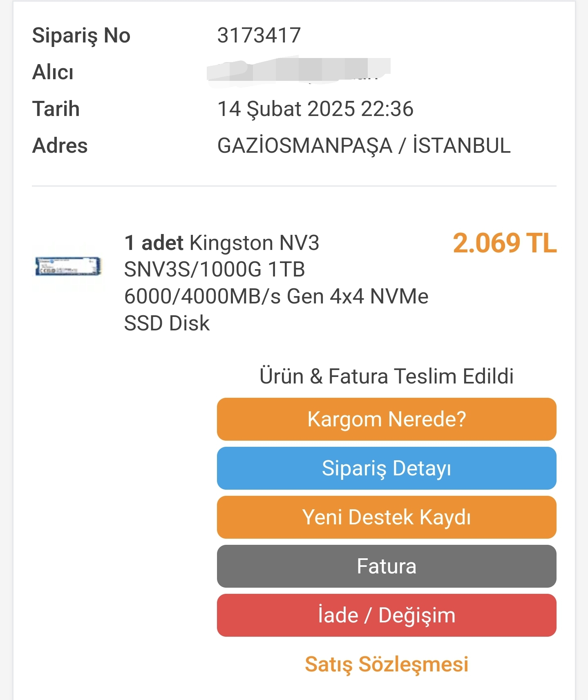This screenshot has width=588, height=700.
Task: Click the Tarih label
Action: (56, 109)
